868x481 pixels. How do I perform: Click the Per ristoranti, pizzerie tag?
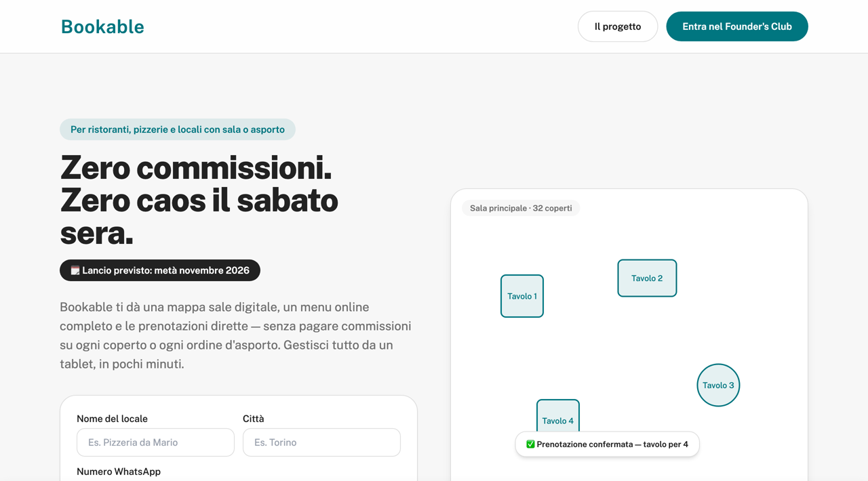click(x=178, y=129)
